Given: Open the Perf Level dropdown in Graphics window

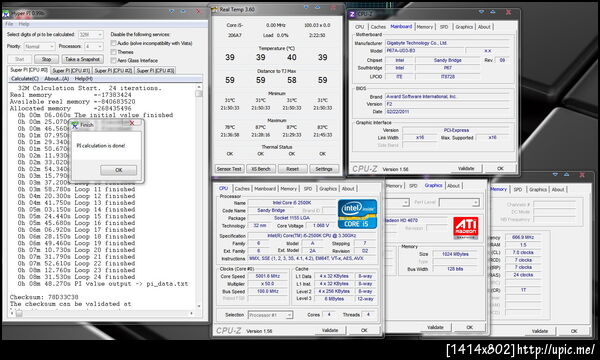Looking at the screenshot, I should [x=459, y=202].
